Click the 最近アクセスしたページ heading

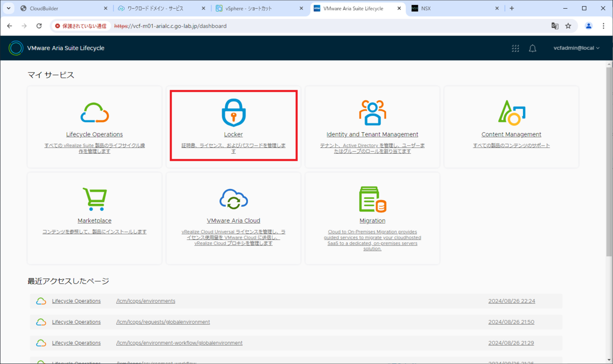click(x=68, y=281)
